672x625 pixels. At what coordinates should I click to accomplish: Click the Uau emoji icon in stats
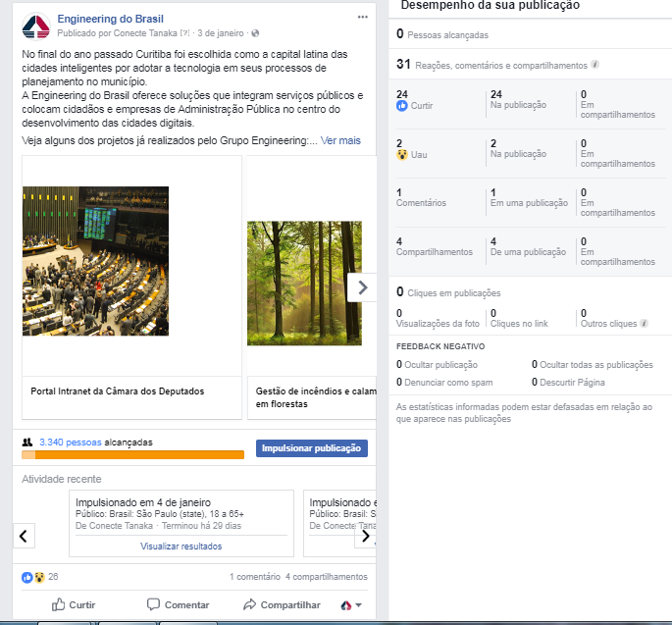point(402,155)
